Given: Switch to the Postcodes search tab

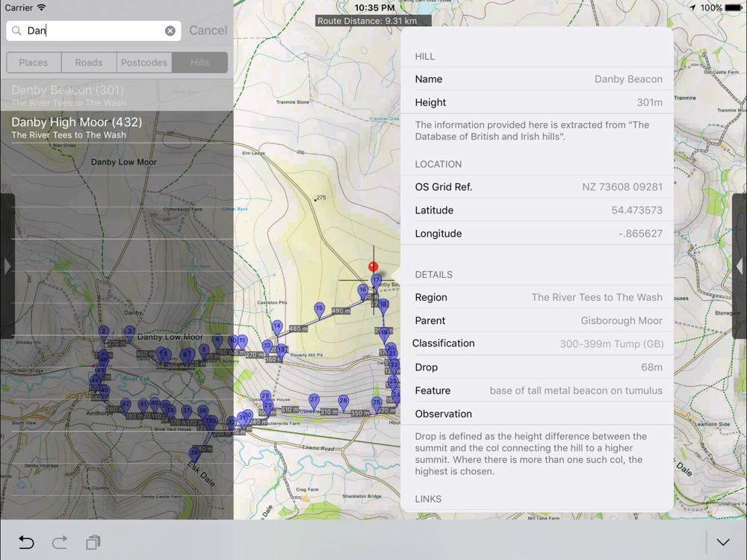Looking at the screenshot, I should point(144,63).
